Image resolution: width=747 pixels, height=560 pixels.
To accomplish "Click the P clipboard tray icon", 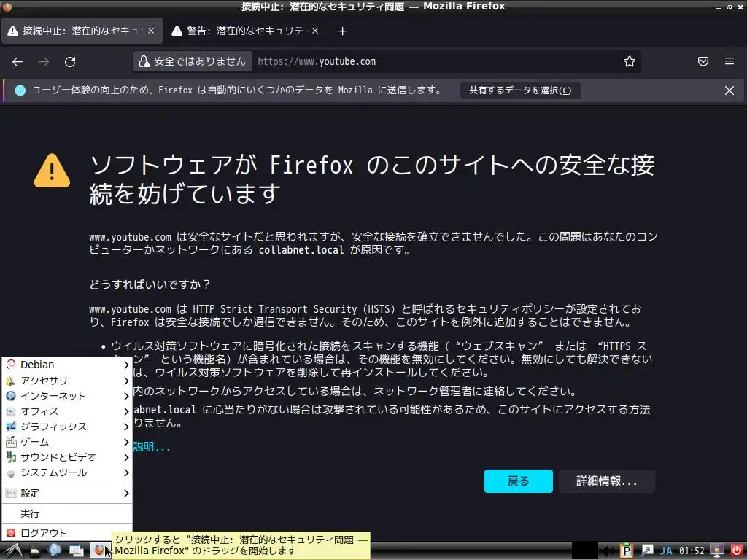I will pyautogui.click(x=627, y=551).
